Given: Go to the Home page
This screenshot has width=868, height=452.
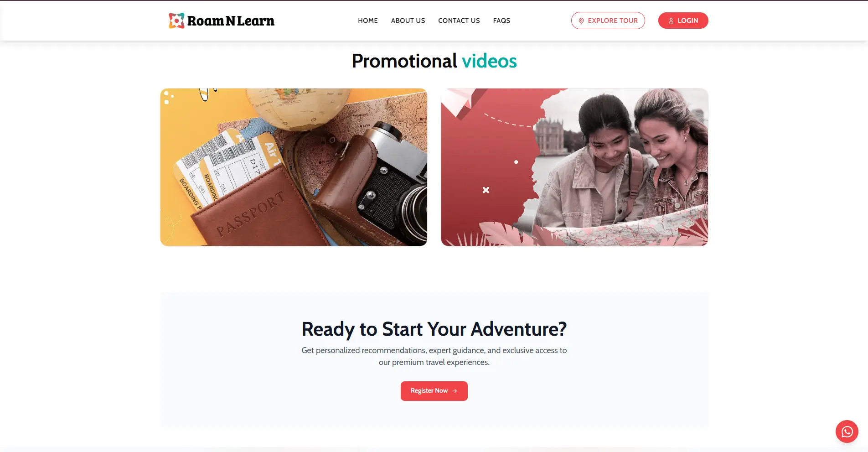Looking at the screenshot, I should pos(368,21).
